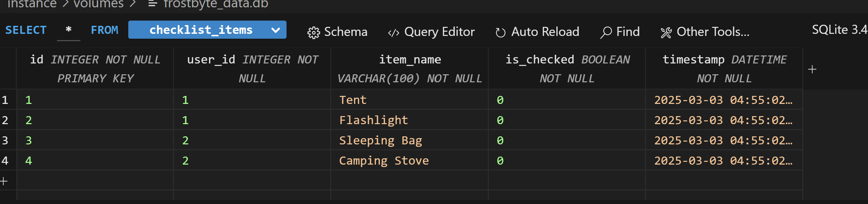Edit the * column selection field
The height and width of the screenshot is (204, 868).
[68, 30]
